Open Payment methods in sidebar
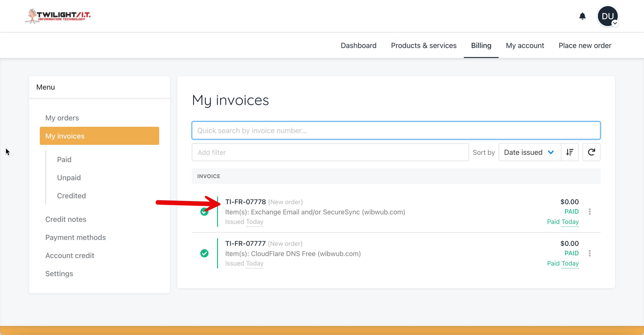Image resolution: width=644 pixels, height=335 pixels. (x=76, y=237)
